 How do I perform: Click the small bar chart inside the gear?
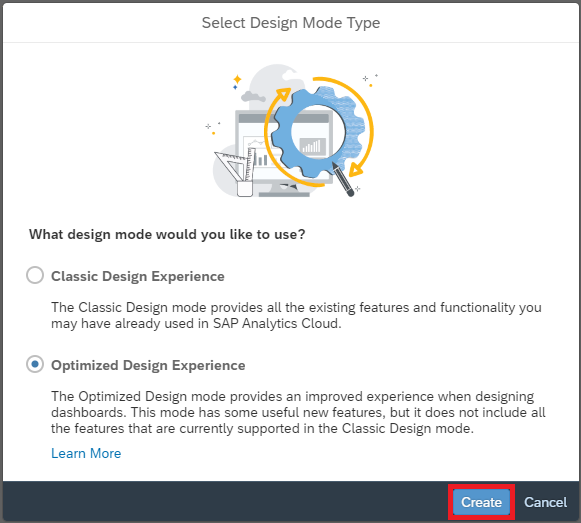(x=312, y=146)
